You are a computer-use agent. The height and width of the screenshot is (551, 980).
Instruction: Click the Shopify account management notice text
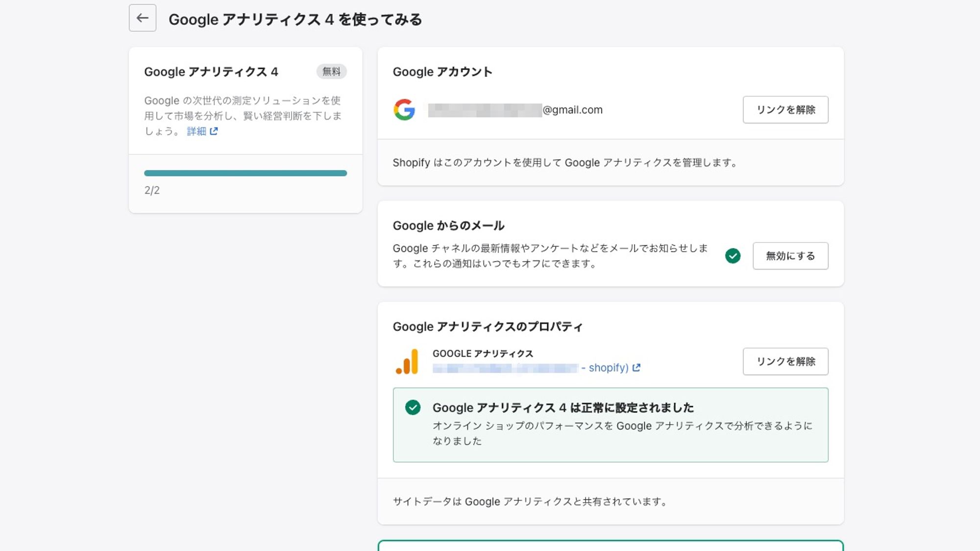[x=565, y=163]
